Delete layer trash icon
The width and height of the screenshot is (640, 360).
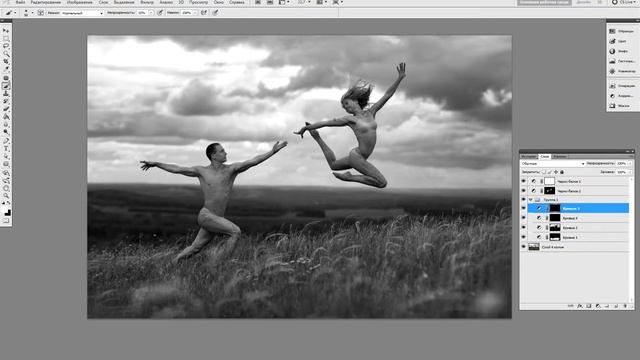(625, 306)
